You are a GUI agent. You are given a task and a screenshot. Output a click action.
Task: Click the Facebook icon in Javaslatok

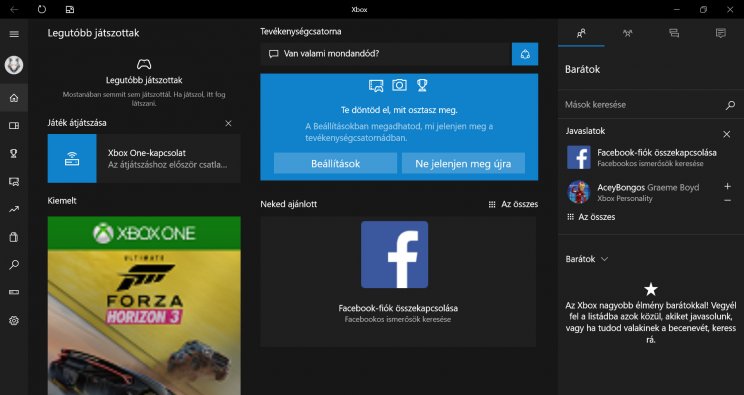click(x=579, y=158)
